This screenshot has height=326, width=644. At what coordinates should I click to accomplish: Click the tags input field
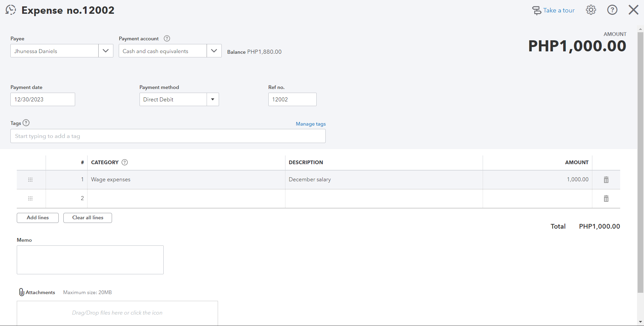click(168, 136)
